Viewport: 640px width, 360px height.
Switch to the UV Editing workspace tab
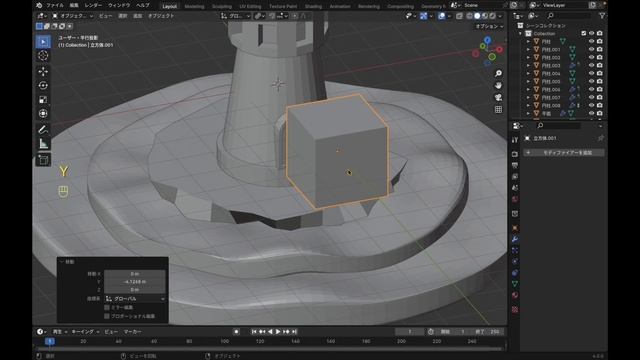(x=250, y=6)
